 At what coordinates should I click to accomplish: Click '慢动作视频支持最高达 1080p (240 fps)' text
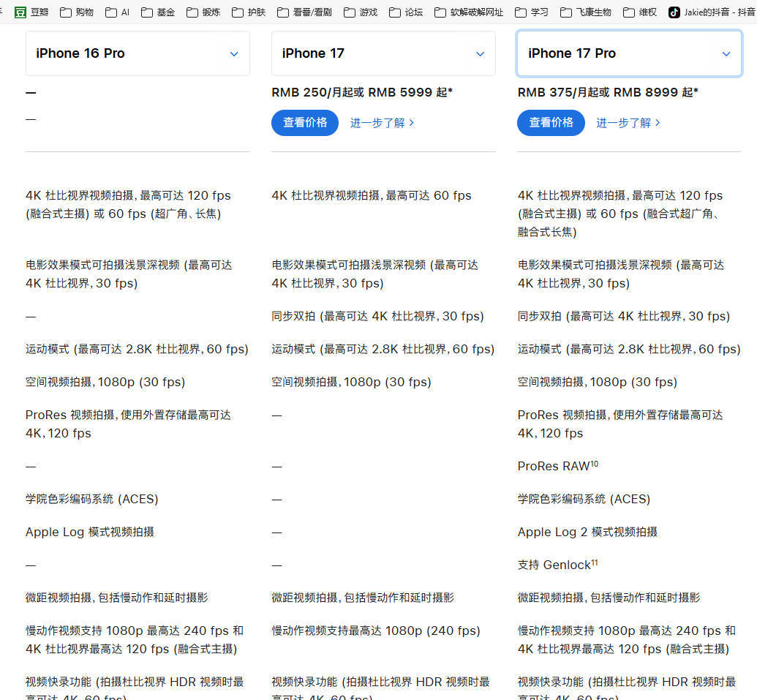376,631
